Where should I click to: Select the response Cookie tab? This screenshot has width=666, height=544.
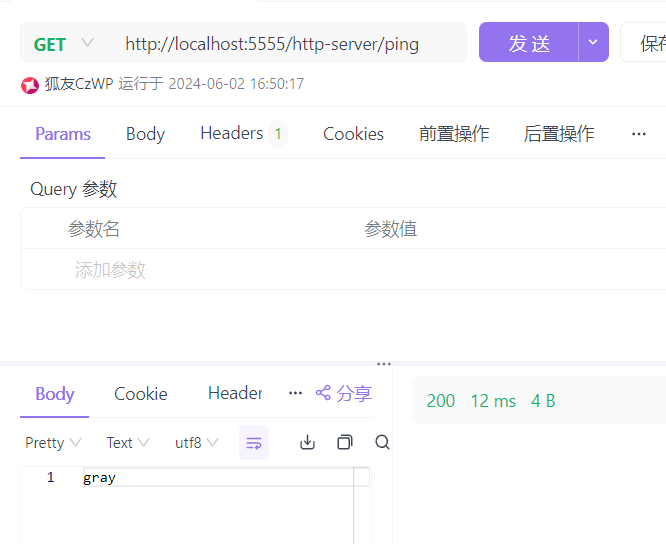[141, 394]
